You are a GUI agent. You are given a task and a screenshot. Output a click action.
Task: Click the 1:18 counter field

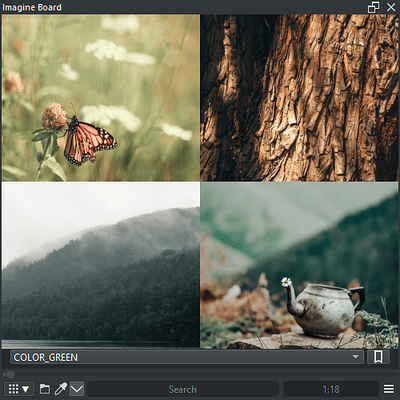tap(331, 389)
